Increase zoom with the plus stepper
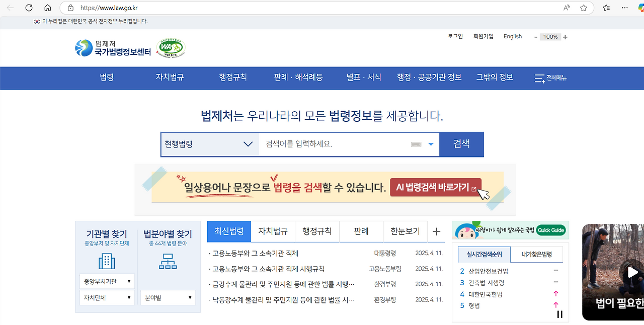This screenshot has height=325, width=644. pyautogui.click(x=565, y=37)
